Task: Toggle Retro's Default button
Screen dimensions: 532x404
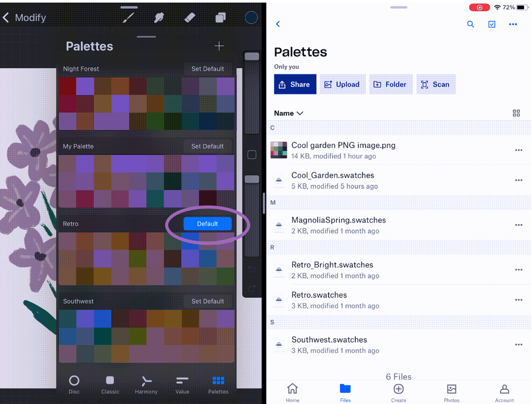Action: coord(207,224)
